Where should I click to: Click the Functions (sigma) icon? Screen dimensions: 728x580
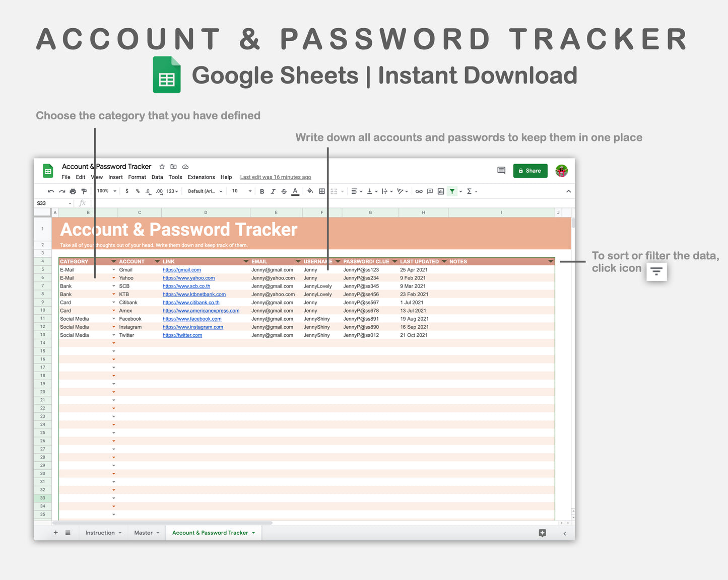[x=469, y=191]
